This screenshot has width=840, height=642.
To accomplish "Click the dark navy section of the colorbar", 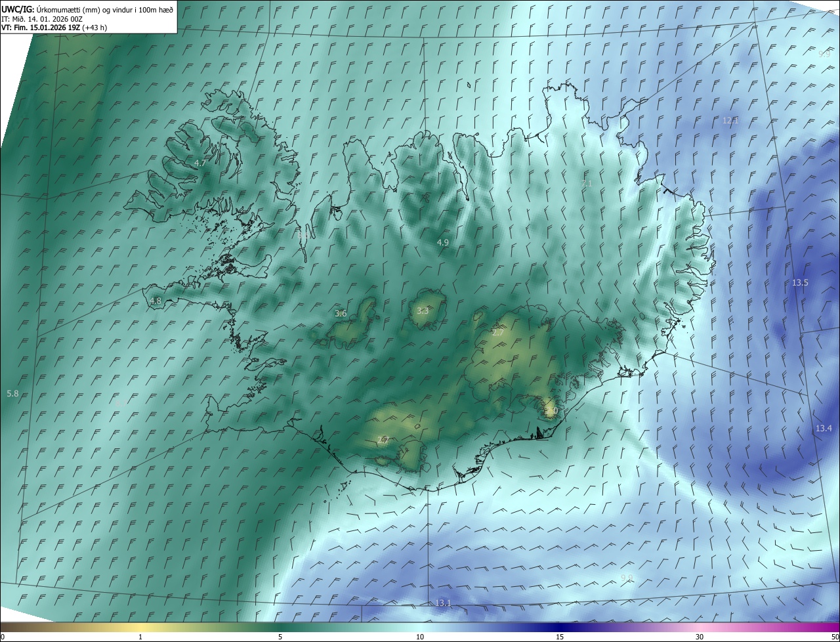I will (561, 627).
